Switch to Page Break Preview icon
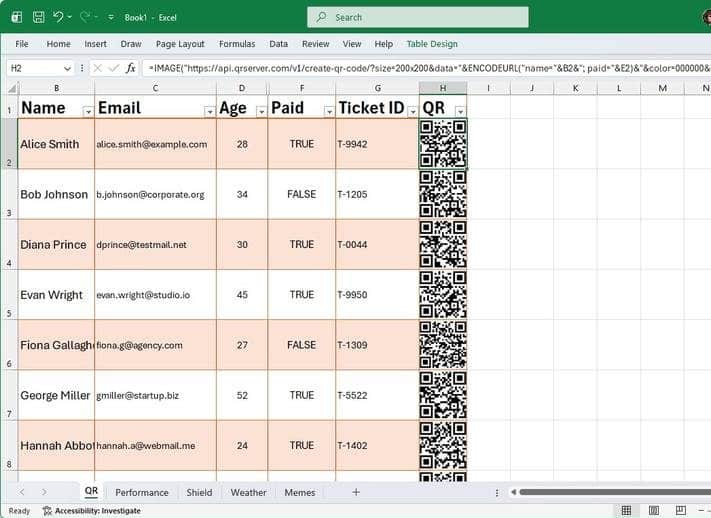Image resolution: width=711 pixels, height=518 pixels. (x=681, y=511)
